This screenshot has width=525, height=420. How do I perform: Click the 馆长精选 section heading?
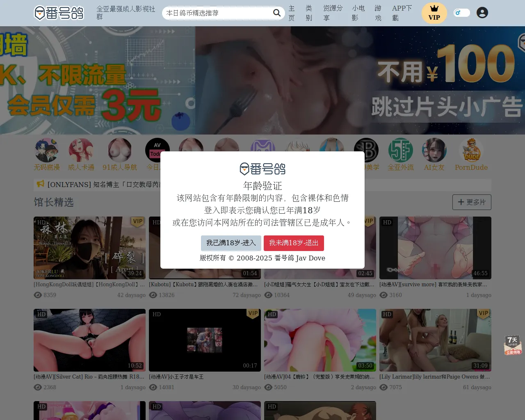(54, 202)
